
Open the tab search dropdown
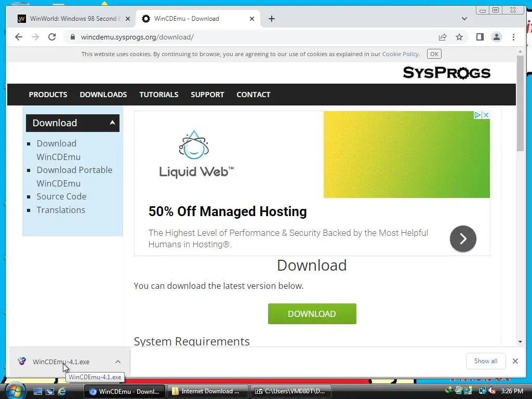[x=464, y=19]
